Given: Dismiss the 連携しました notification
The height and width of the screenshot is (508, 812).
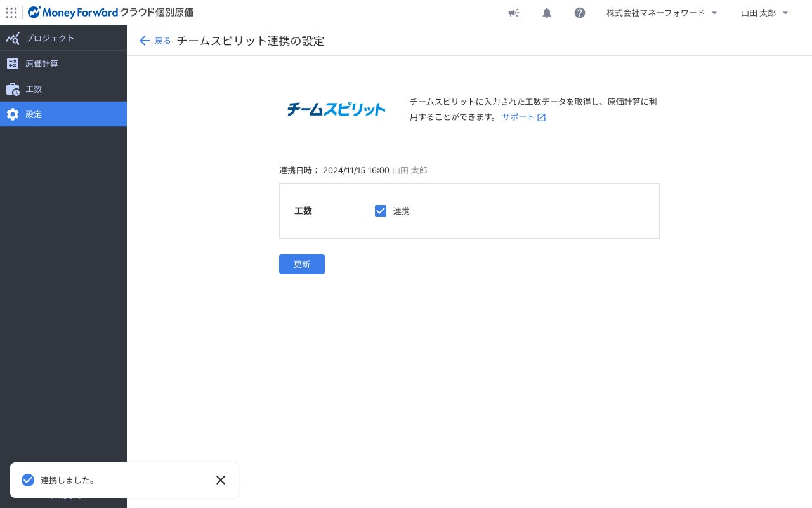Looking at the screenshot, I should tap(221, 480).
